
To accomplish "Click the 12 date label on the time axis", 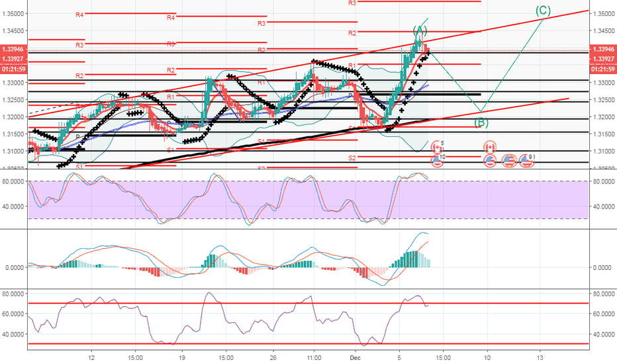I will 91,357.
